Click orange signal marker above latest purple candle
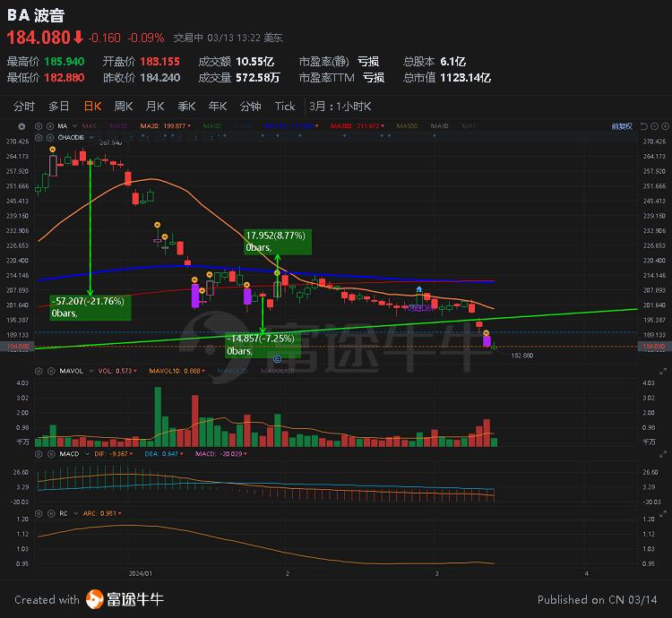Image resolution: width=672 pixels, height=618 pixels. [486, 333]
